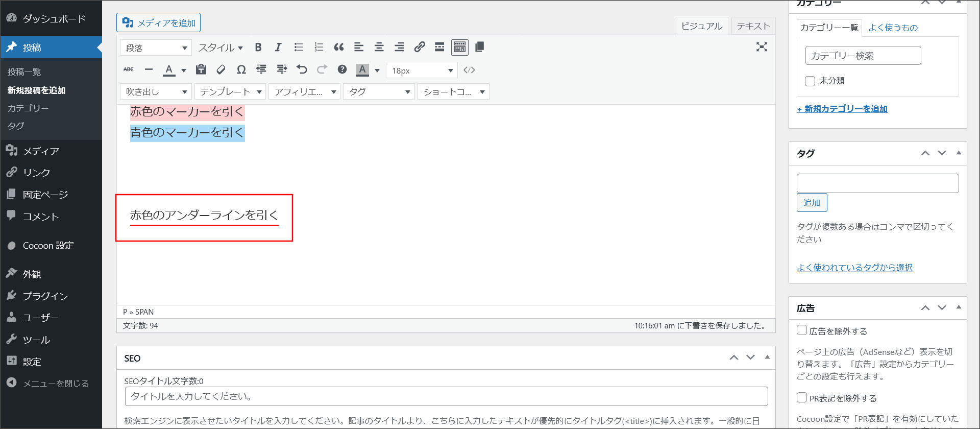Image resolution: width=980 pixels, height=429 pixels.
Task: Open the ダッシュボード menu
Action: coord(51,19)
